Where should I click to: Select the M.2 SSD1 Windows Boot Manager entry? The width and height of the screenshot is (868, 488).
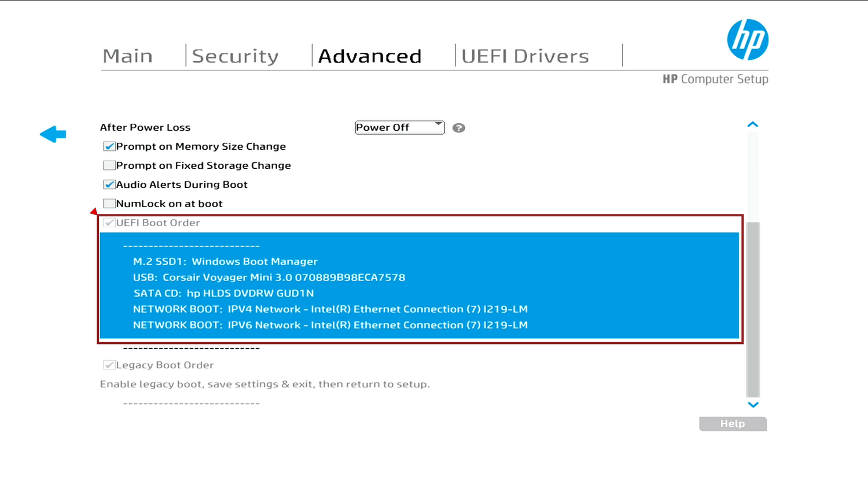(225, 261)
